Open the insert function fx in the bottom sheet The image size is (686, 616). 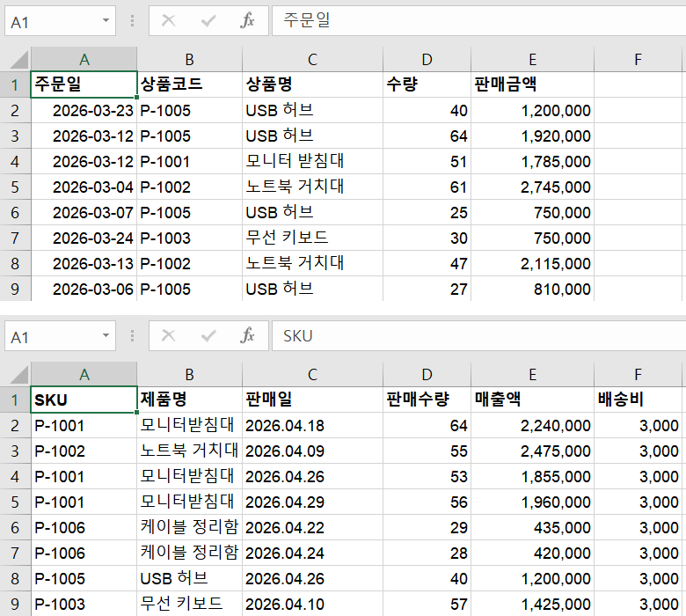click(x=247, y=336)
